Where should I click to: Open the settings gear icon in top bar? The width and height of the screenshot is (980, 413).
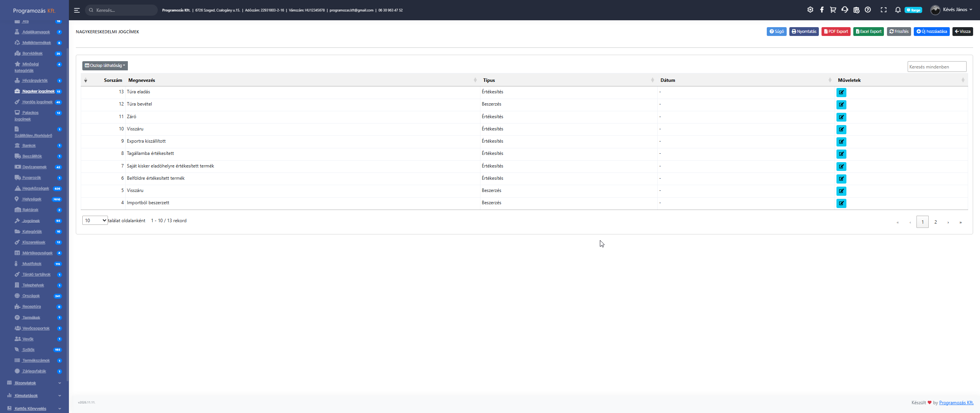coord(810,10)
